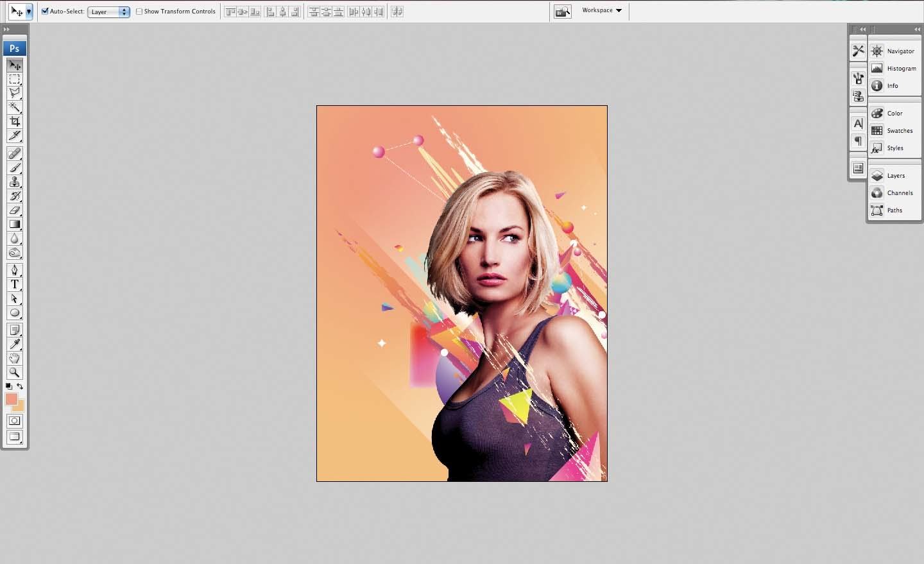Select the Magic Wand tool

(15, 107)
